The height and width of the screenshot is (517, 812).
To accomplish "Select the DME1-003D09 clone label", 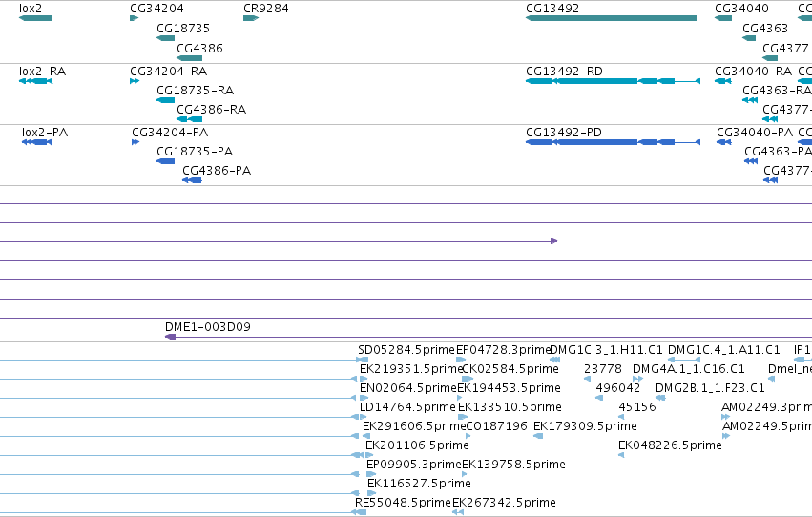I will pyautogui.click(x=208, y=326).
